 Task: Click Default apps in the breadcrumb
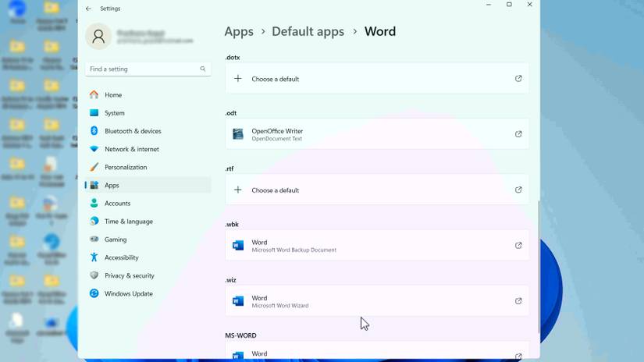point(308,32)
